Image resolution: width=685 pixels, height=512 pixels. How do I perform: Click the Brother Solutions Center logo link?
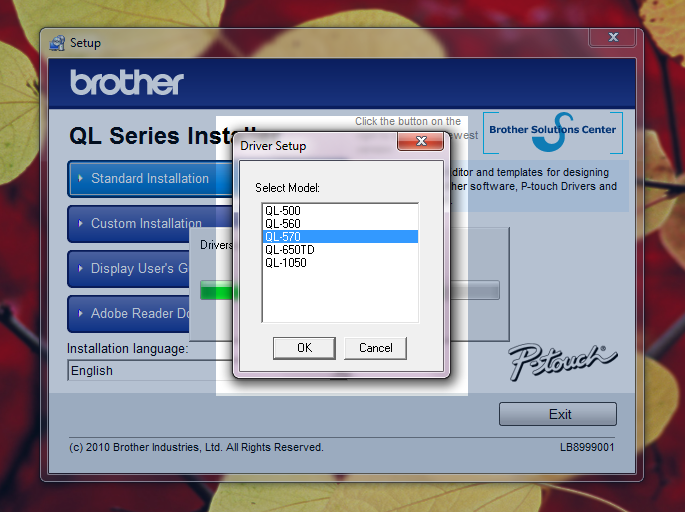click(x=553, y=132)
